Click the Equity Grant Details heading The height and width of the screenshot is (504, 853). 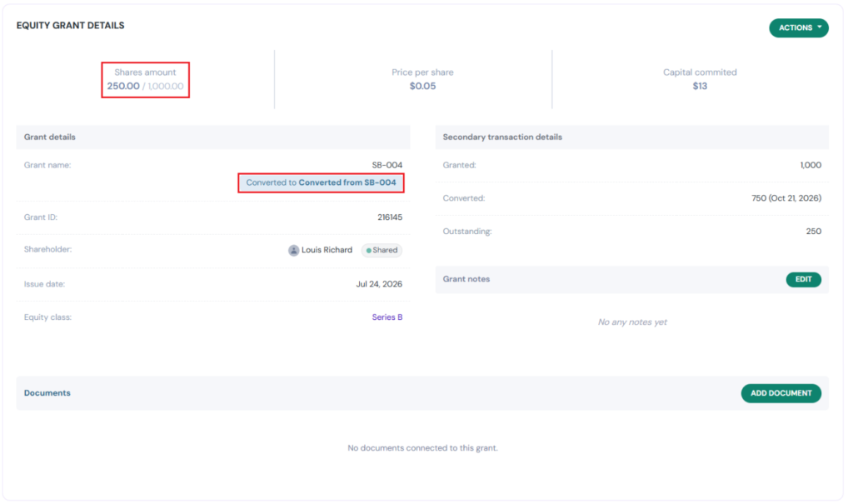(x=70, y=26)
